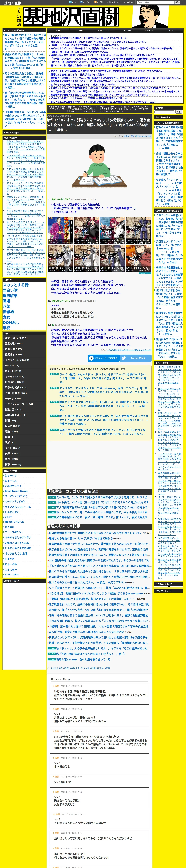Open the 基地沢直樹 banner logo image
The width and height of the screenshot is (186, 868).
(x=71, y=17)
